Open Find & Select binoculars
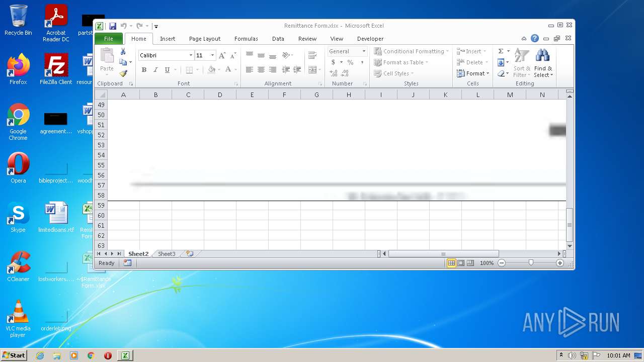The height and width of the screenshot is (362, 644). (x=543, y=63)
